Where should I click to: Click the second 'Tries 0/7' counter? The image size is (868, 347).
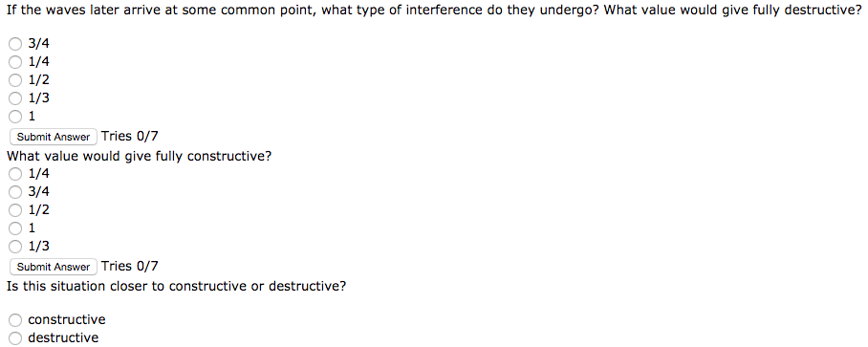[x=130, y=266]
